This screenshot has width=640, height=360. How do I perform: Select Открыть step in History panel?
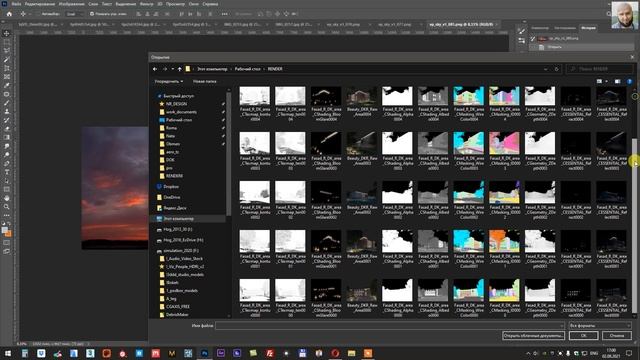click(555, 47)
